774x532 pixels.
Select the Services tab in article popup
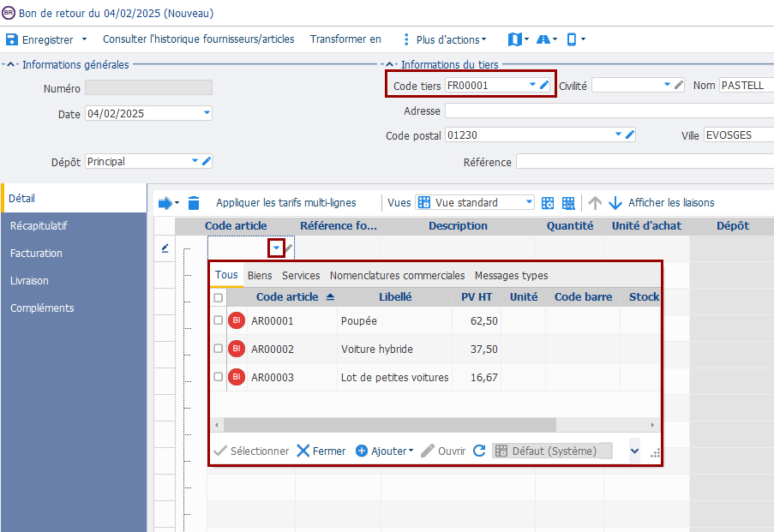point(301,275)
